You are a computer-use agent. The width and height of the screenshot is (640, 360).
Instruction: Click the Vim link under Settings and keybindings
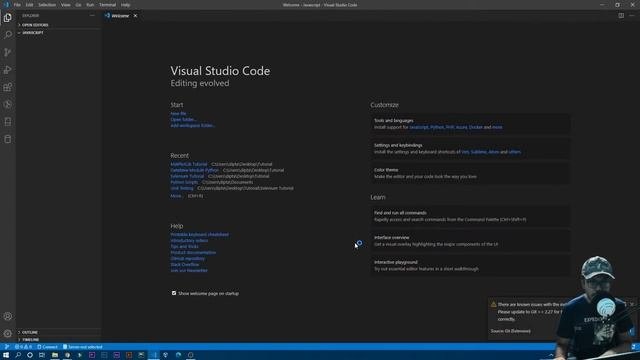pyautogui.click(x=465, y=152)
